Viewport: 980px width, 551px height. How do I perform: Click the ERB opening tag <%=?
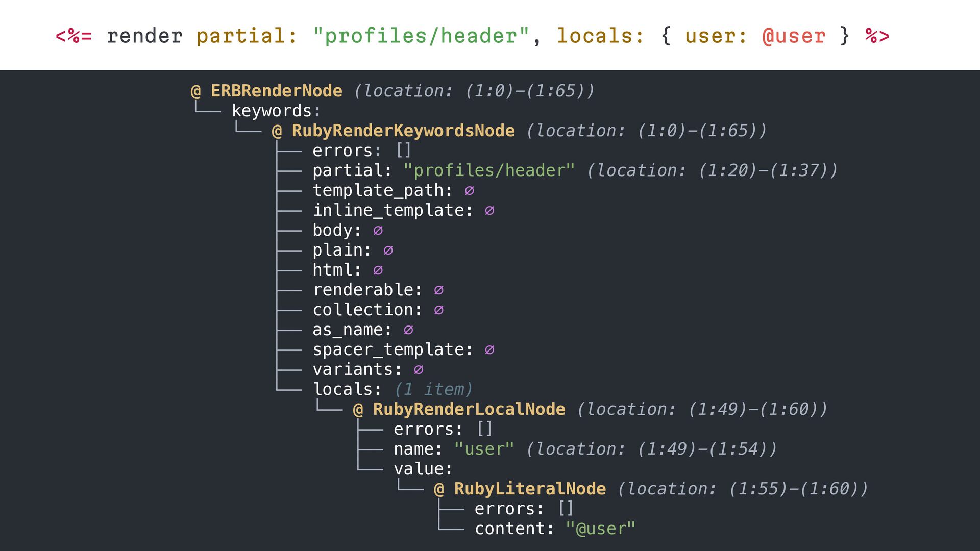coord(73,36)
